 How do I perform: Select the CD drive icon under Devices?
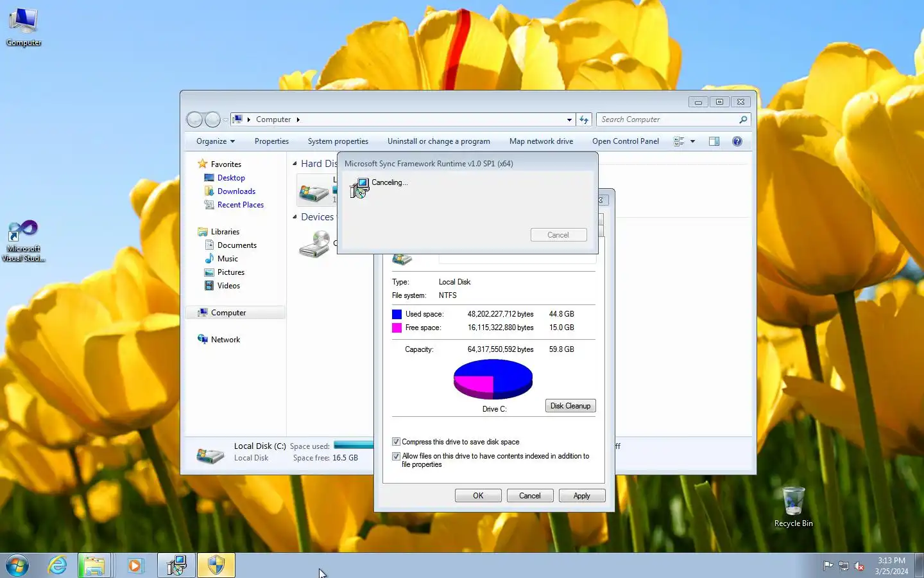[x=314, y=245]
